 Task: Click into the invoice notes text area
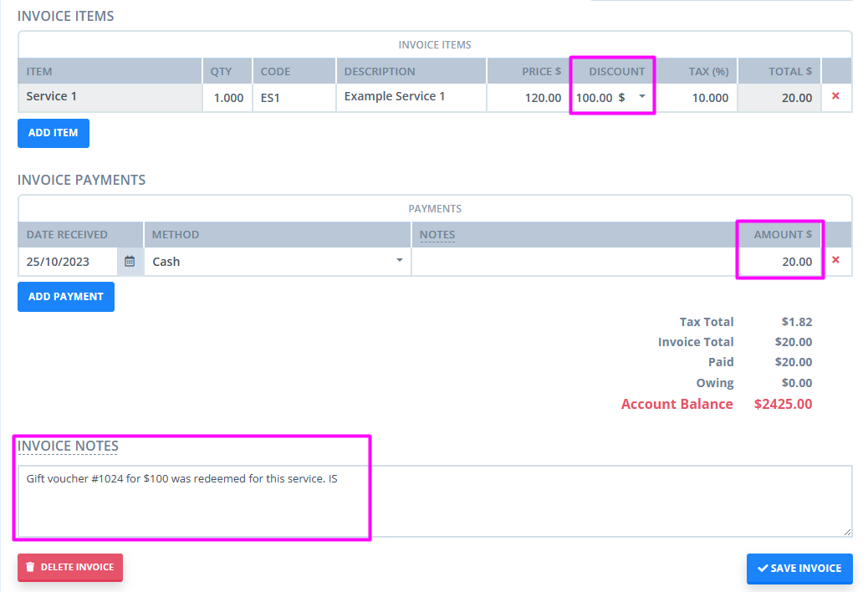[x=435, y=501]
